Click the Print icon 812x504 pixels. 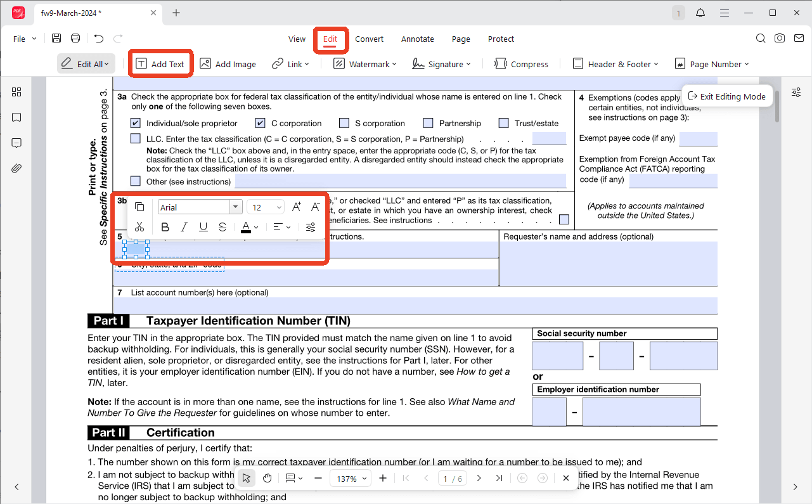click(75, 39)
